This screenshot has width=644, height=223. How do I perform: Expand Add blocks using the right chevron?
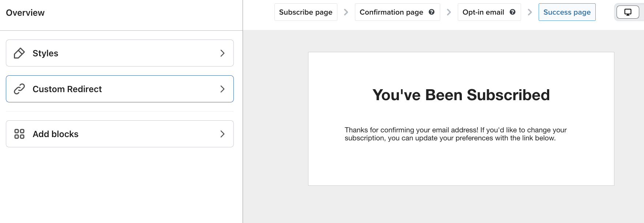click(x=222, y=134)
